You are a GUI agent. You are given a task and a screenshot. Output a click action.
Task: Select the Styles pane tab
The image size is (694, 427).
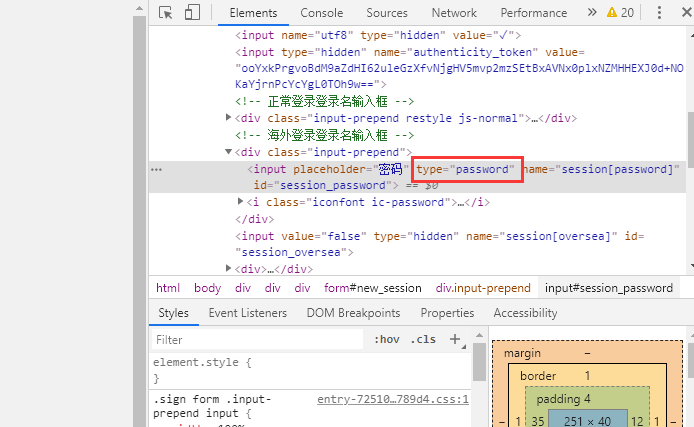174,313
